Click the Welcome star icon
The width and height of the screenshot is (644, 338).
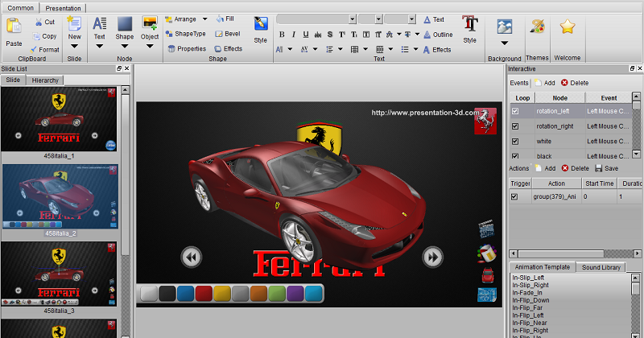point(568,27)
